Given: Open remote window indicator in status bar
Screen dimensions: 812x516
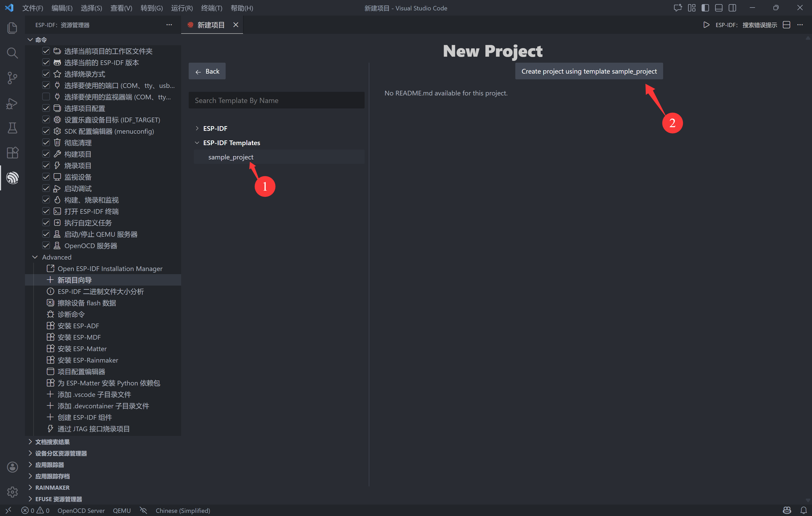Looking at the screenshot, I should click(8, 510).
